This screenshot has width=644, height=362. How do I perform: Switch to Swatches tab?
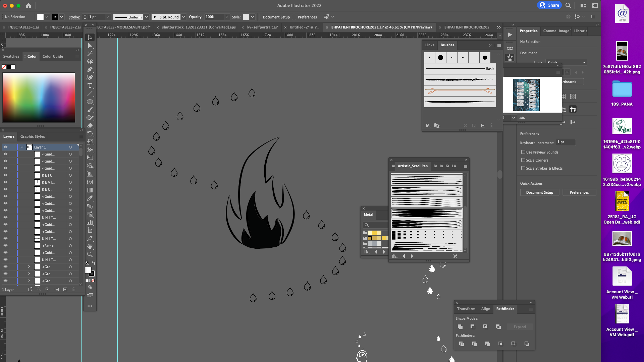[11, 57]
